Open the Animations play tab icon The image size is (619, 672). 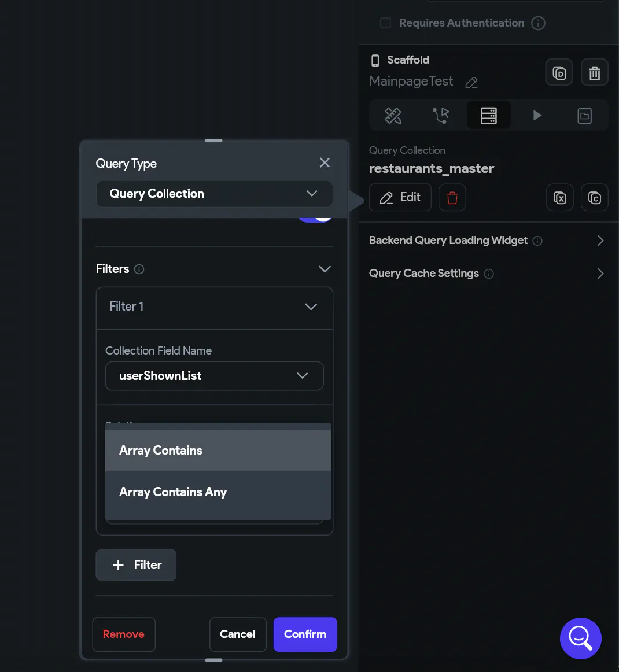pos(537,116)
